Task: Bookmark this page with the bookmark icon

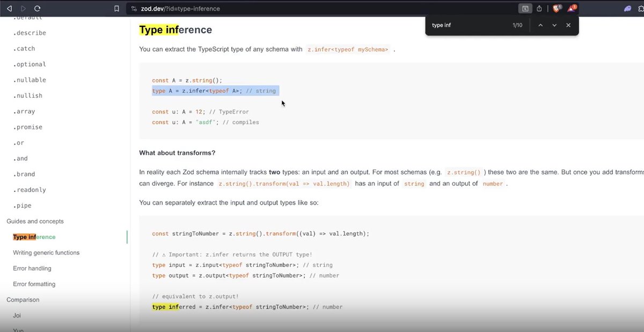Action: pyautogui.click(x=116, y=9)
